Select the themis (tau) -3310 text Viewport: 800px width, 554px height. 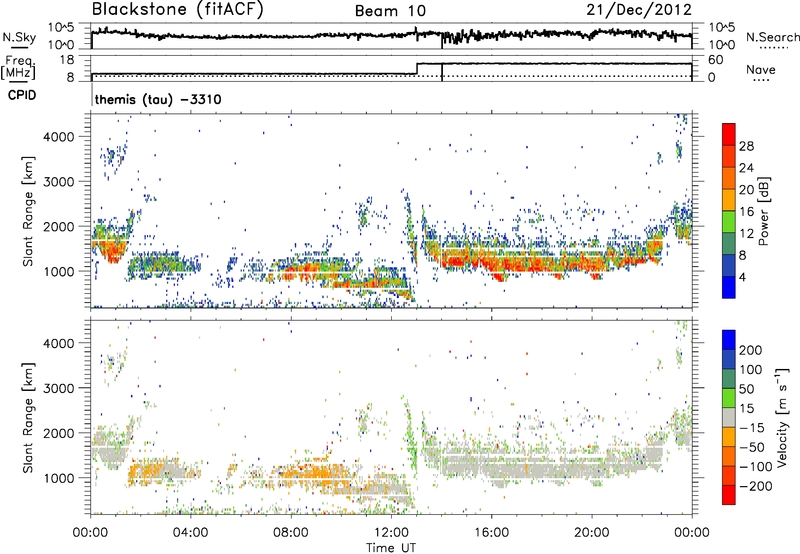pos(158,99)
